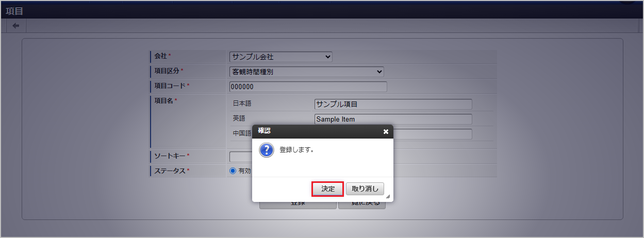This screenshot has width=644, height=238.
Task: Click the 日本語 row label
Action: click(x=242, y=104)
